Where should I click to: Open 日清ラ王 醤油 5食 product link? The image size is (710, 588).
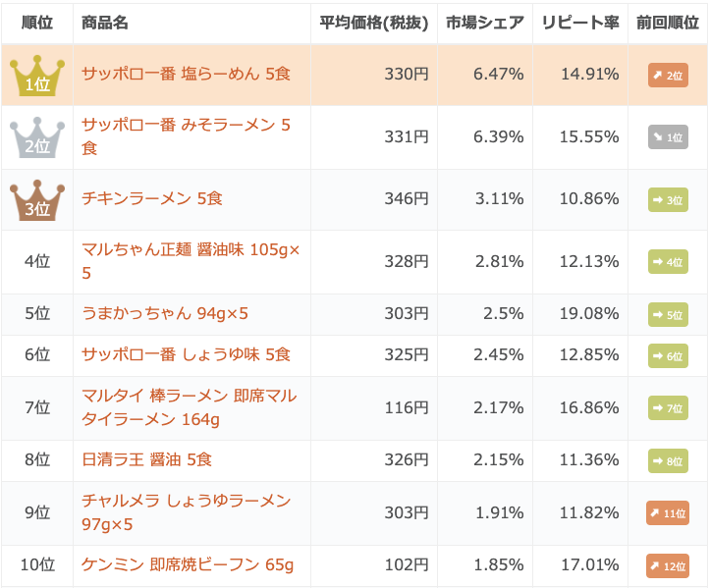[x=146, y=459]
